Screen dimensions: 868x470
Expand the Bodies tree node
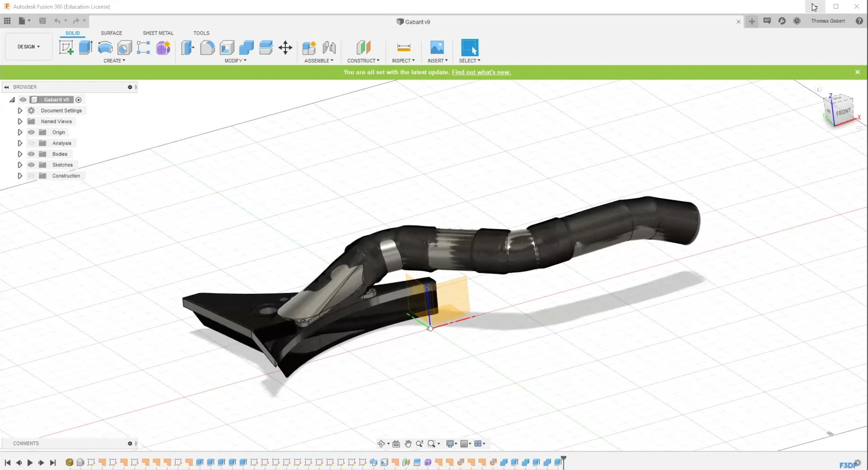point(20,154)
